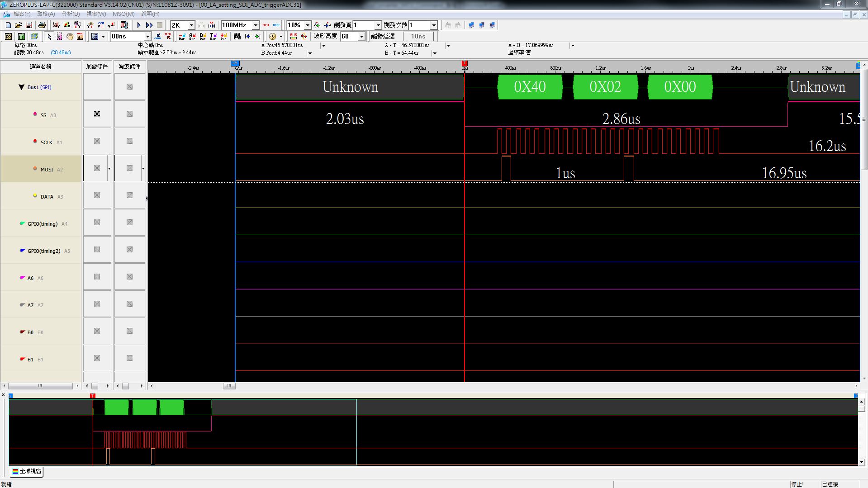Open Find with the binoculars icon

[237, 37]
